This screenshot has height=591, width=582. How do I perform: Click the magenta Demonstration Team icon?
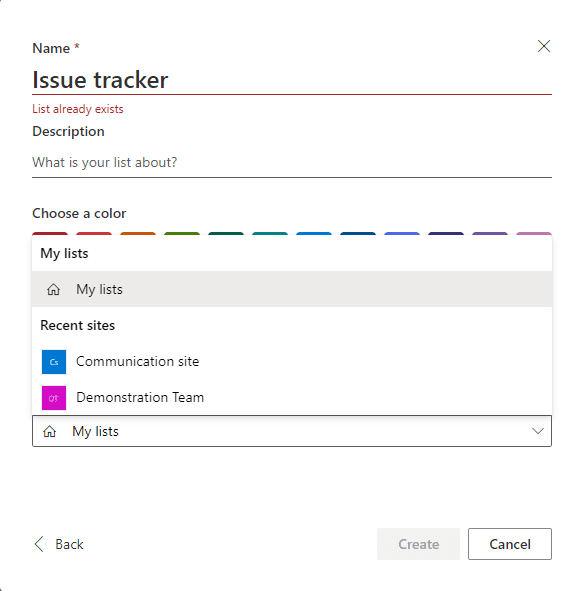(x=54, y=398)
